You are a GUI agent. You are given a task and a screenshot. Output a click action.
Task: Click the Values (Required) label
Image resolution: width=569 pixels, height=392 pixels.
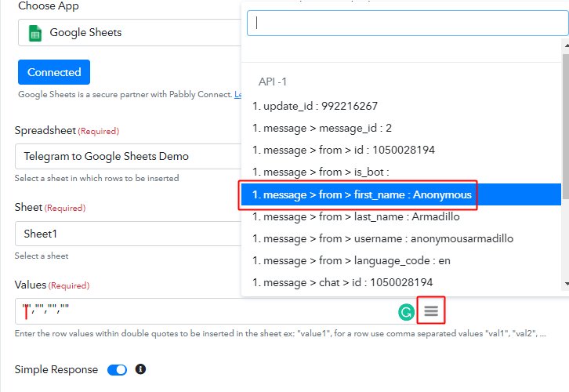(52, 285)
